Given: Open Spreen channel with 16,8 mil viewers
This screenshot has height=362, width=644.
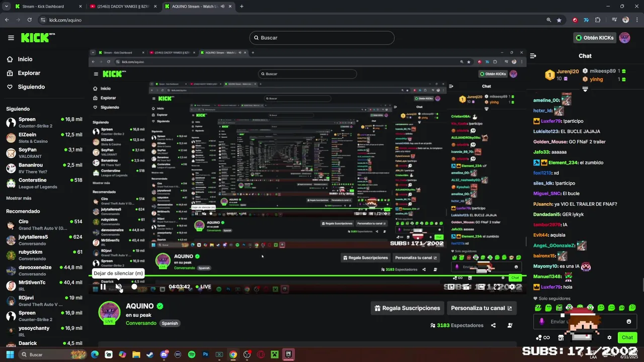Looking at the screenshot, I should [44, 122].
